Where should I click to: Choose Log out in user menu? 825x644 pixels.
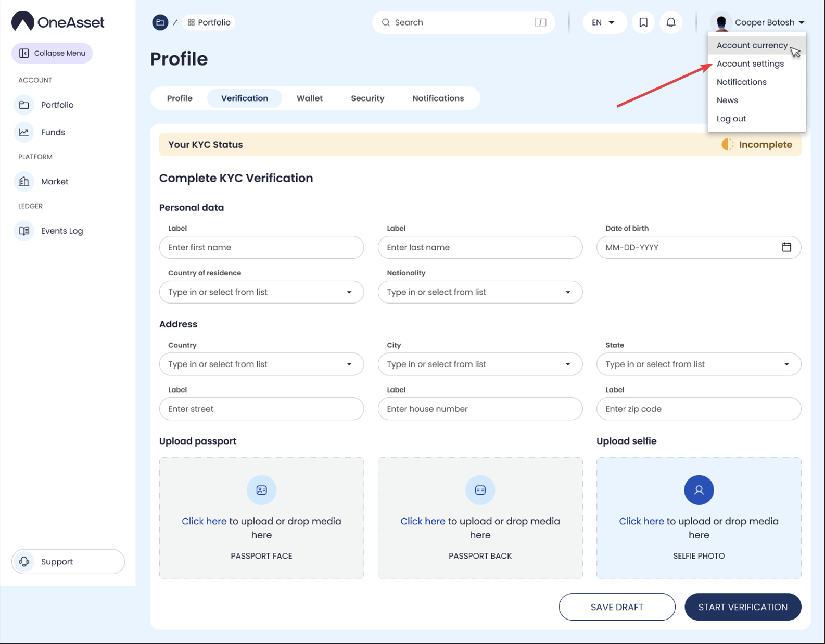click(731, 119)
